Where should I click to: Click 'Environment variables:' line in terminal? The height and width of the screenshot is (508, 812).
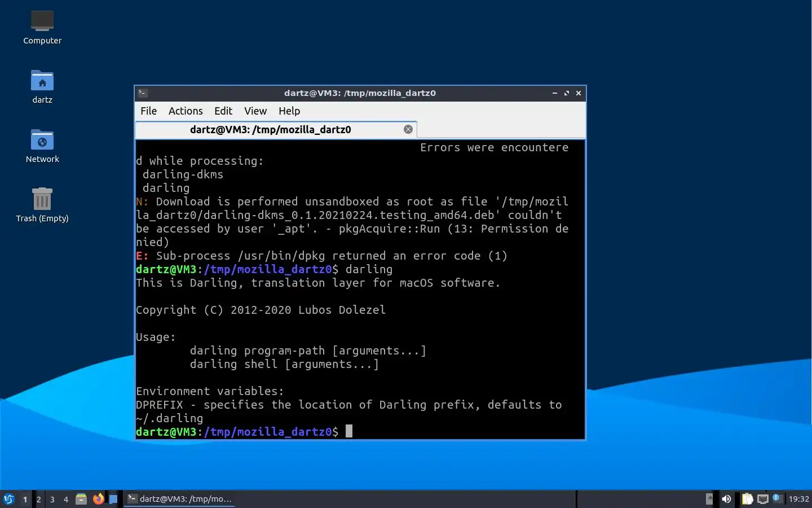click(x=210, y=391)
